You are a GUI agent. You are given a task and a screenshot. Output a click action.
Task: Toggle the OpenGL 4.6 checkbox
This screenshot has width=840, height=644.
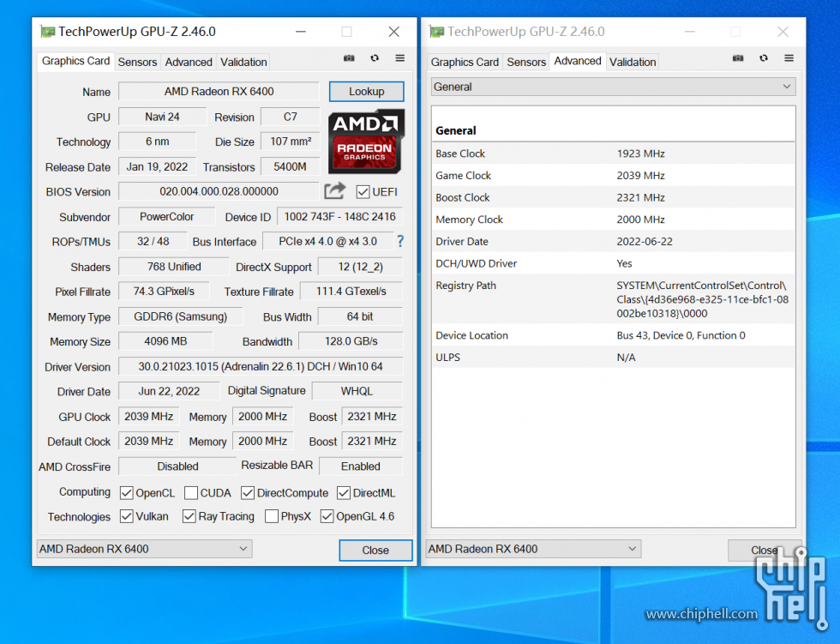click(x=327, y=516)
